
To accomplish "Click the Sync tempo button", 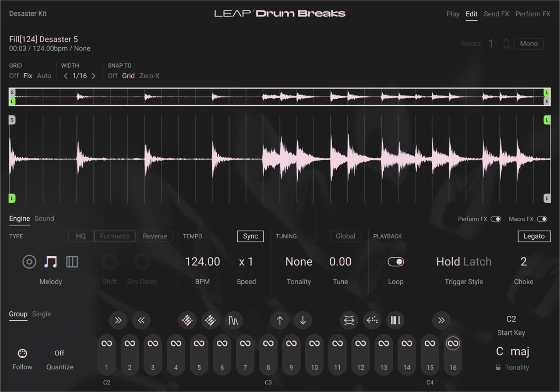I will coord(250,236).
